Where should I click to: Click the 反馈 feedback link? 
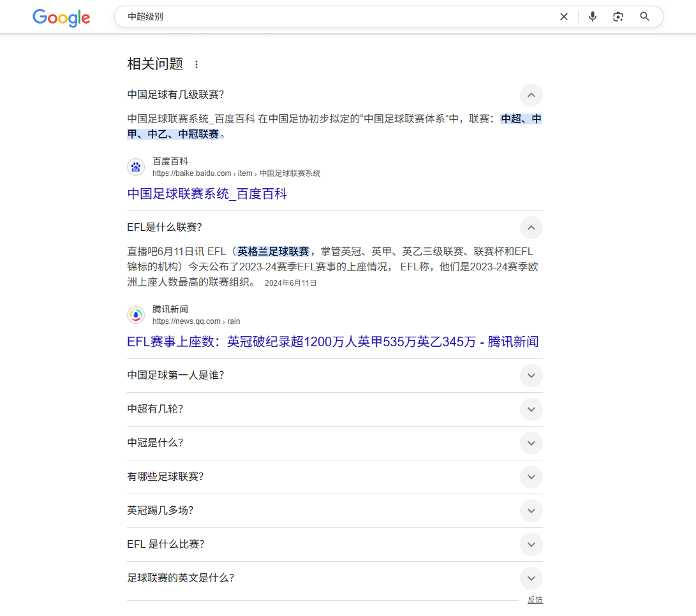click(535, 600)
